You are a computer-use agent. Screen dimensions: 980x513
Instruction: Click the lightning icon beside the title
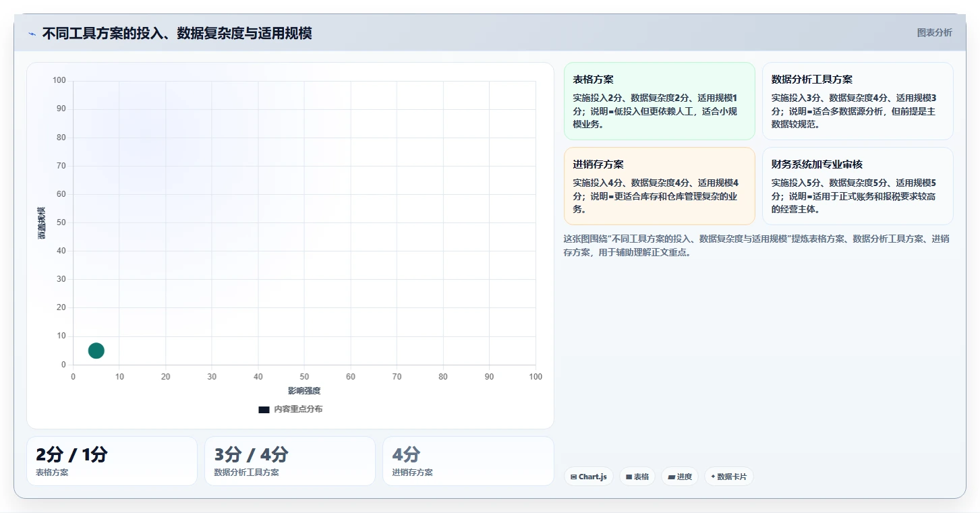click(x=32, y=34)
